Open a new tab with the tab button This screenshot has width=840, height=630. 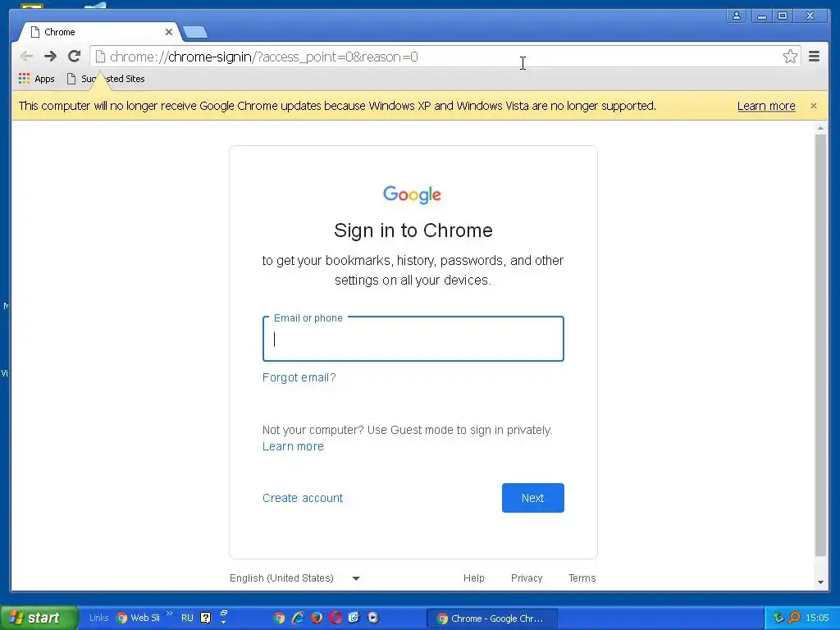point(195,33)
